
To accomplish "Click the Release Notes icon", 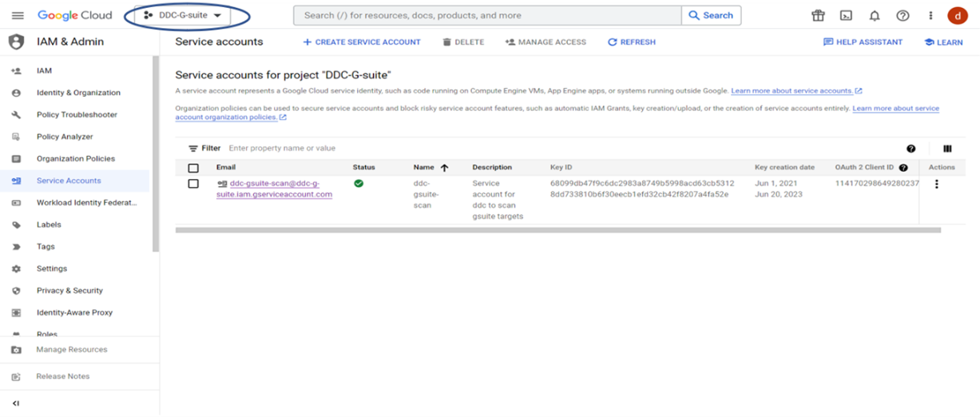I will click(16, 376).
